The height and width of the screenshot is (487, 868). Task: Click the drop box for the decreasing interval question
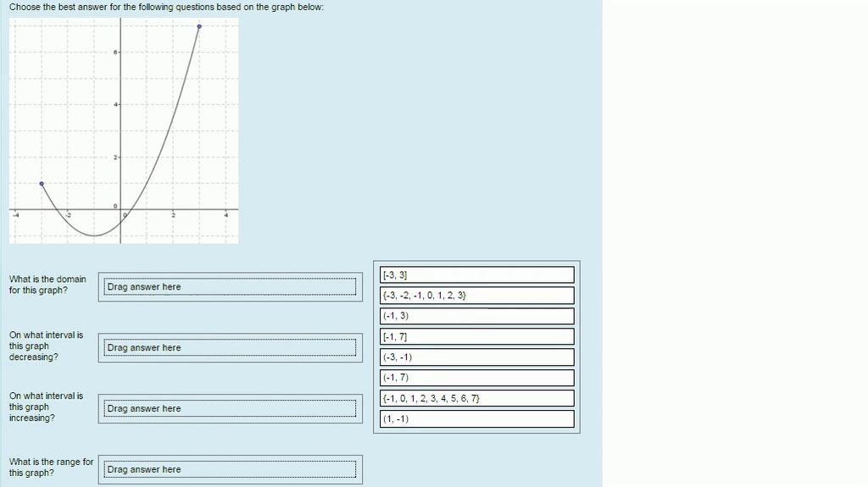[230, 348]
